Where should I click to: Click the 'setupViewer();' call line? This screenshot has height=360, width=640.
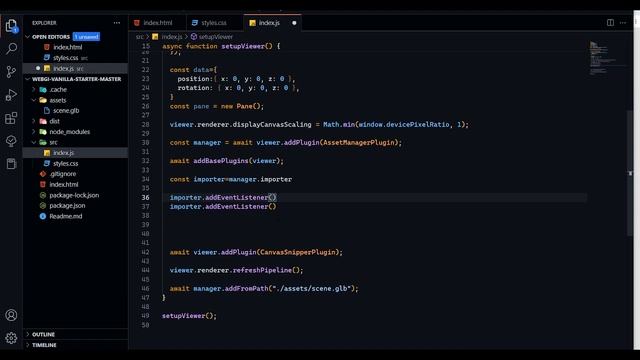point(189,316)
